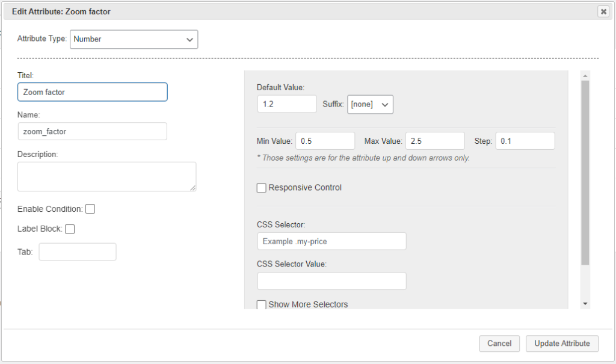This screenshot has width=616, height=364.
Task: Click the vertical scrollbar thumb
Action: pos(585,173)
